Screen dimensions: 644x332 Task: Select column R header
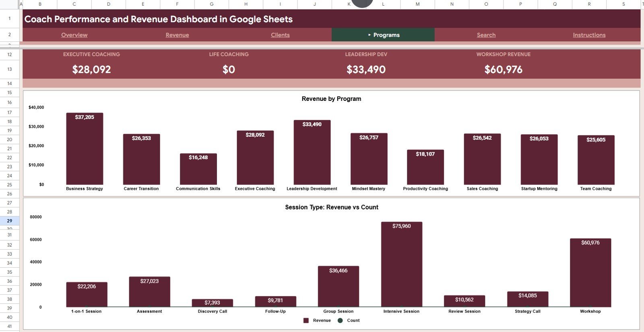[589, 4]
